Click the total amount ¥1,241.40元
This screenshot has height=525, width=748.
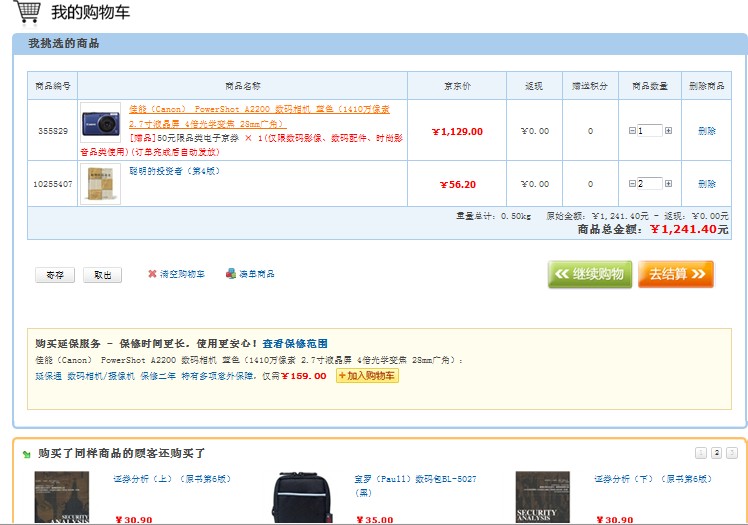tap(689, 229)
